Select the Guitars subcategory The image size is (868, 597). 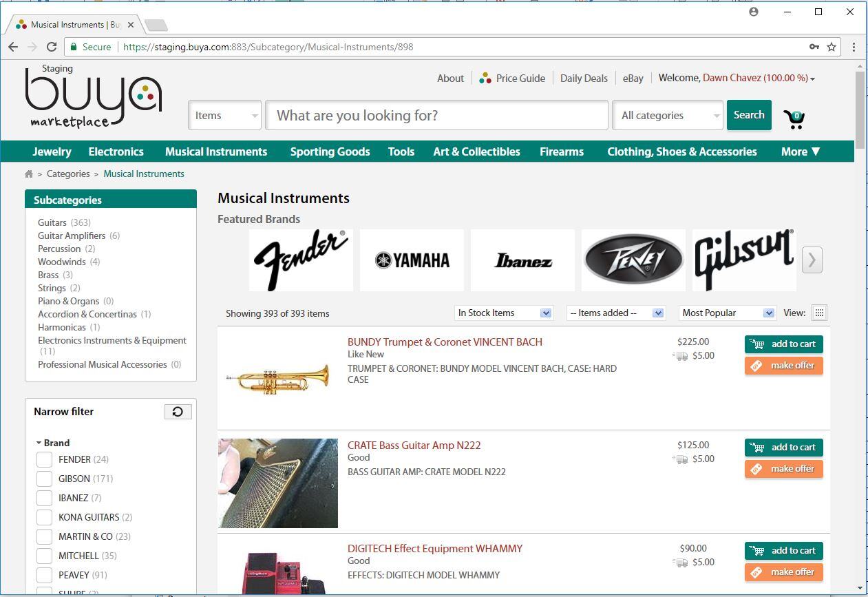[52, 222]
